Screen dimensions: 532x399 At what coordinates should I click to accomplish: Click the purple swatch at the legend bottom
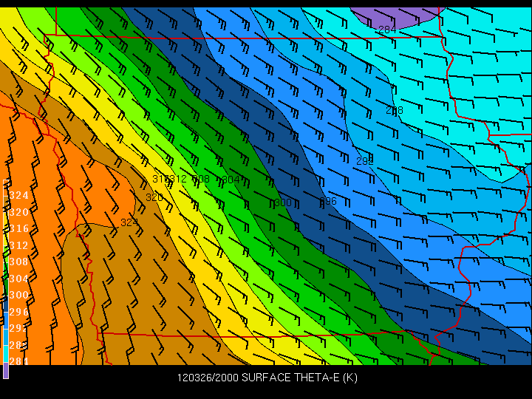pos(6,370)
